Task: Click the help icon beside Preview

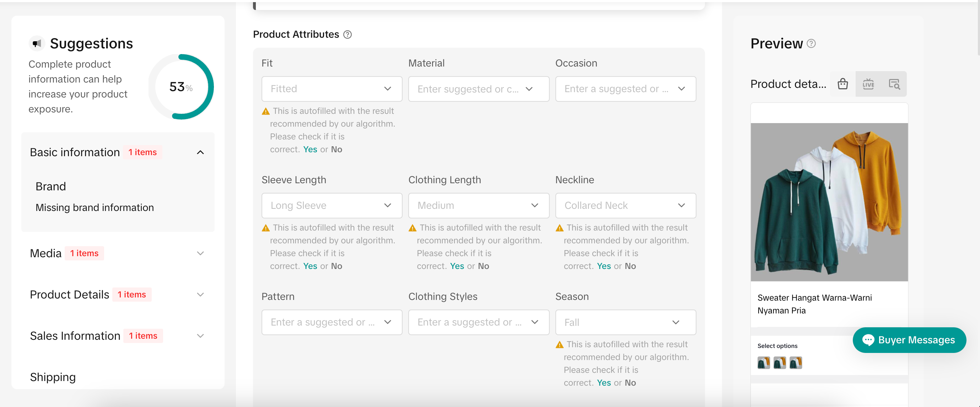Action: [811, 43]
